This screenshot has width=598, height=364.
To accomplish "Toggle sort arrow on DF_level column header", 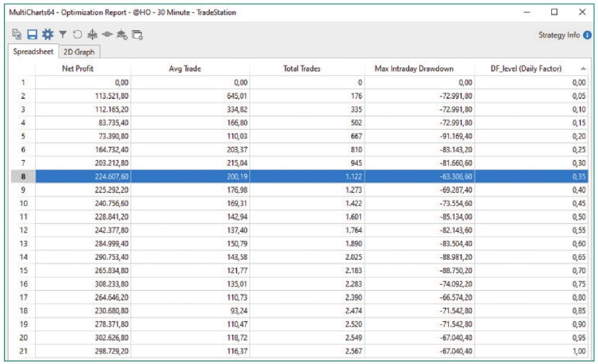I will click(x=583, y=69).
